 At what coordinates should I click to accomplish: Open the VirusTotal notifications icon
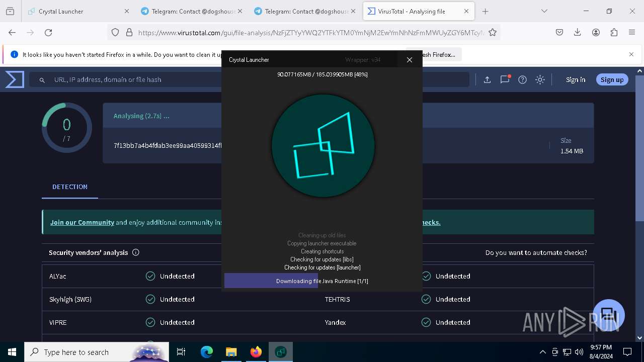pyautogui.click(x=505, y=79)
